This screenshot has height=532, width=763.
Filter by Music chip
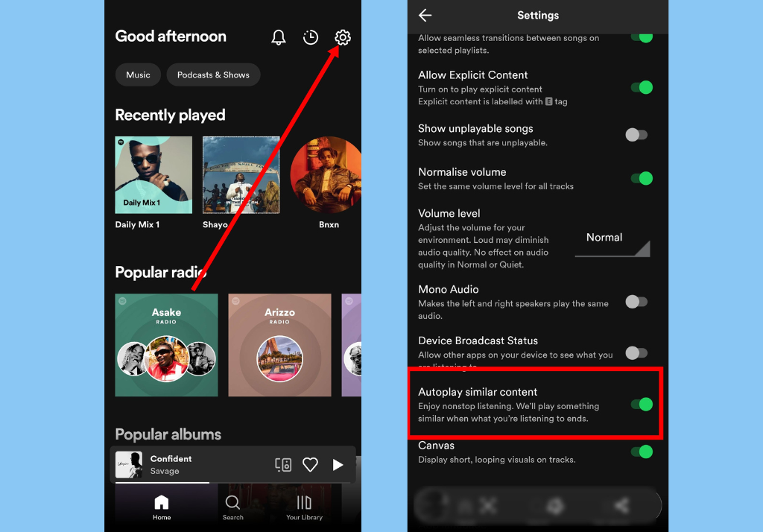[138, 75]
